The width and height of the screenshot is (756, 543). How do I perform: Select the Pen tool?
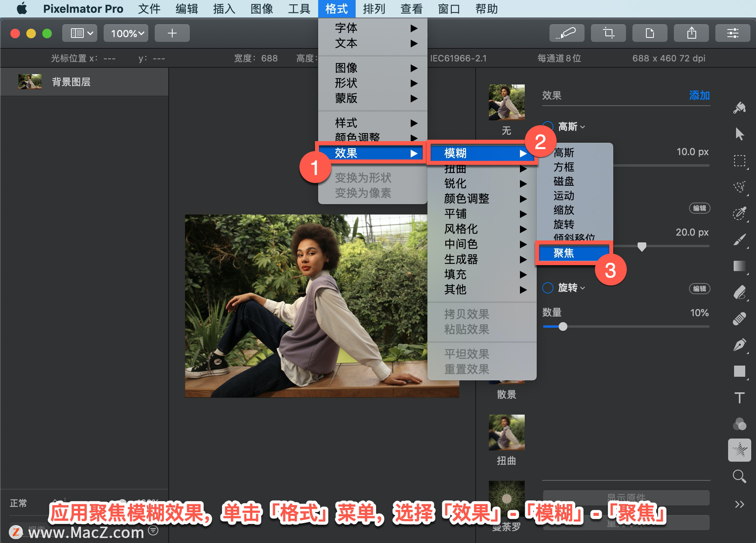coord(739,344)
